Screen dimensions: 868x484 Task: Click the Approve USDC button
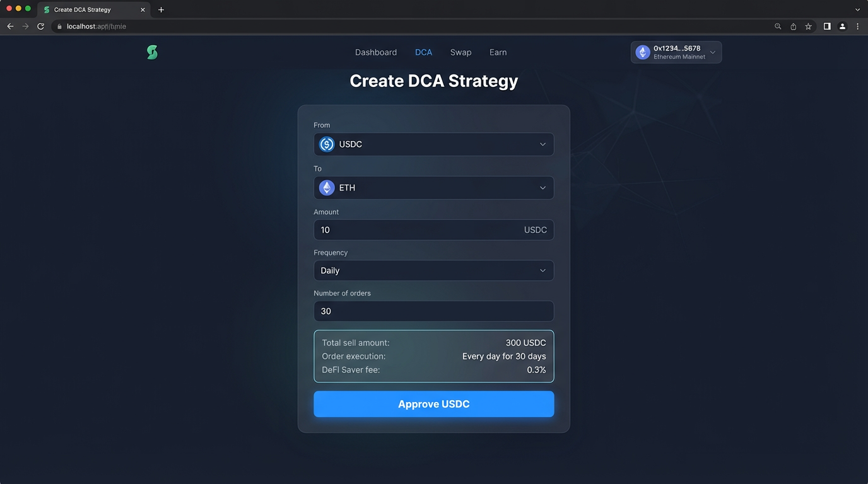(x=433, y=403)
